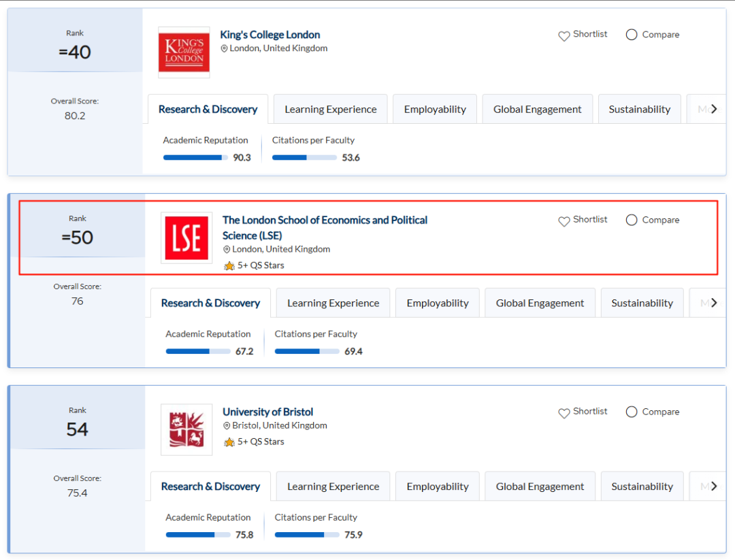Open Research & Discovery tab in LSE card

[210, 303]
